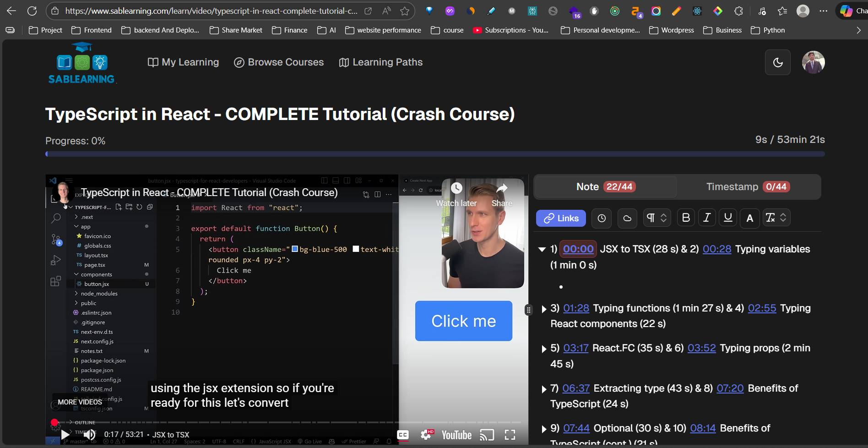
Task: Jump to timestamp 03:52 Typing props
Action: pyautogui.click(x=701, y=348)
